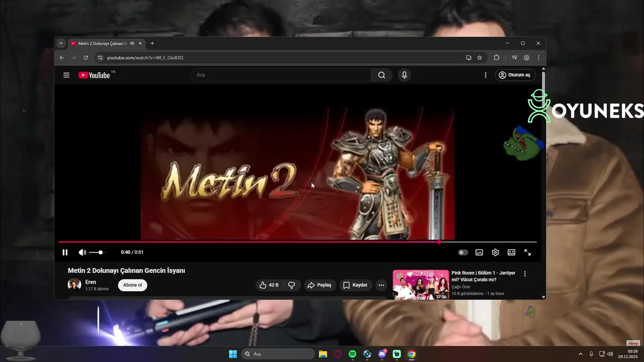This screenshot has height=362, width=644.
Task: Seek on the red video progress bar
Action: coord(297,242)
